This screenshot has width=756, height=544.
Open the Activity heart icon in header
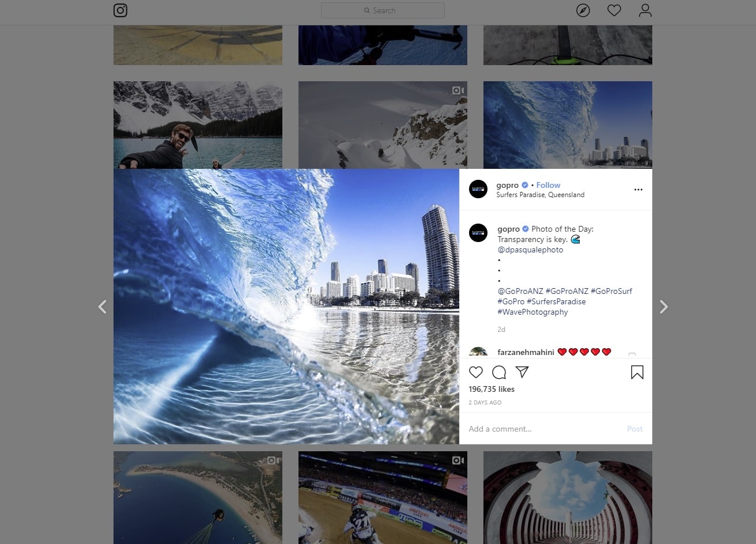tap(614, 10)
